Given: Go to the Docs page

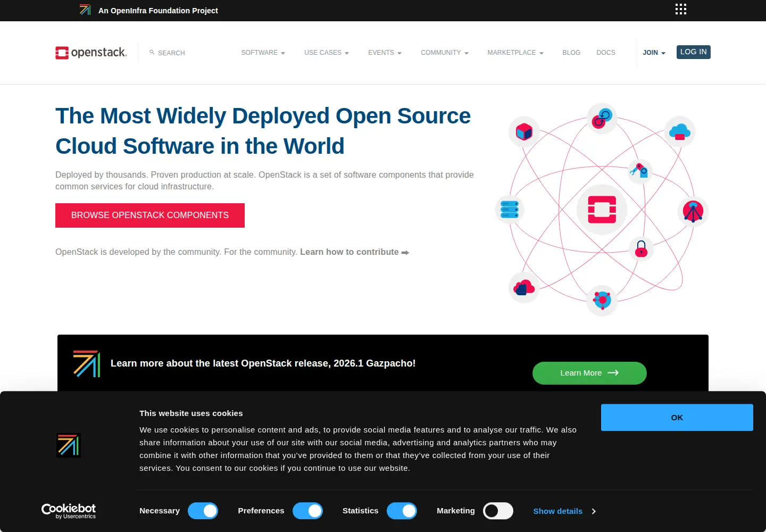Looking at the screenshot, I should point(606,53).
